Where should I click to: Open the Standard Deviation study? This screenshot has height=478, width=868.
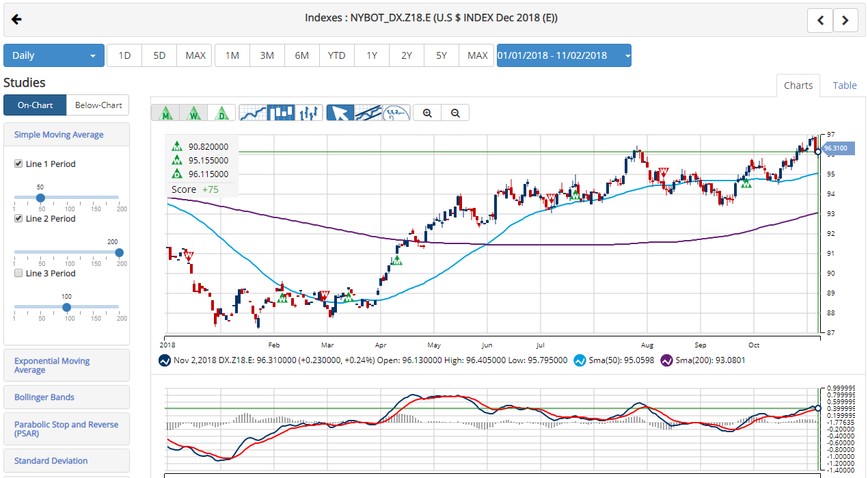[51, 460]
